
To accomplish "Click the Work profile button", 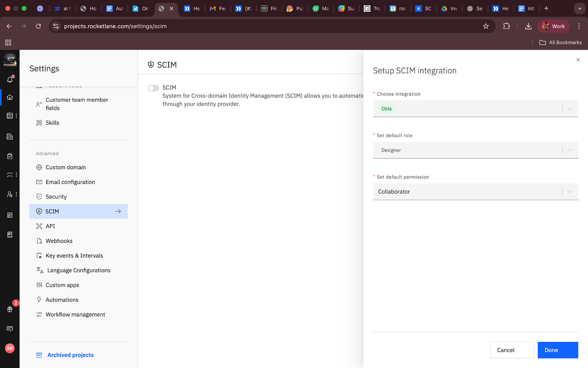I will click(553, 26).
